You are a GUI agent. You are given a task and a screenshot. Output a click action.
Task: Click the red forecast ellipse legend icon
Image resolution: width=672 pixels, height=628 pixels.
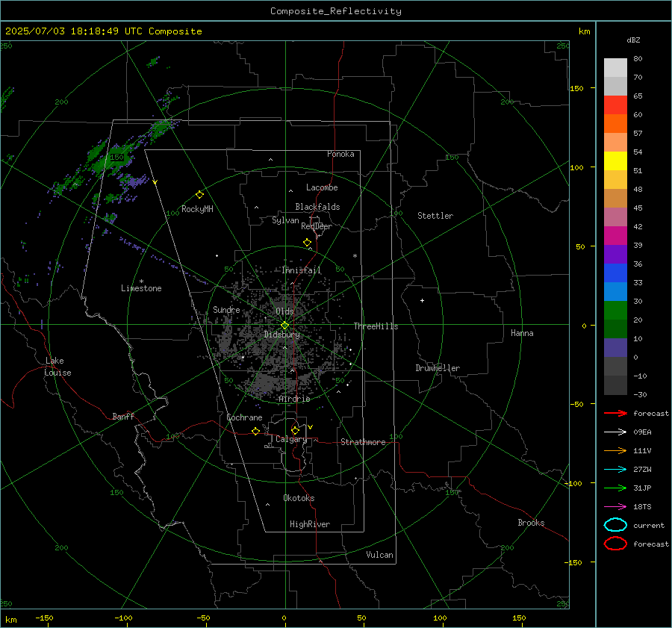point(615,544)
